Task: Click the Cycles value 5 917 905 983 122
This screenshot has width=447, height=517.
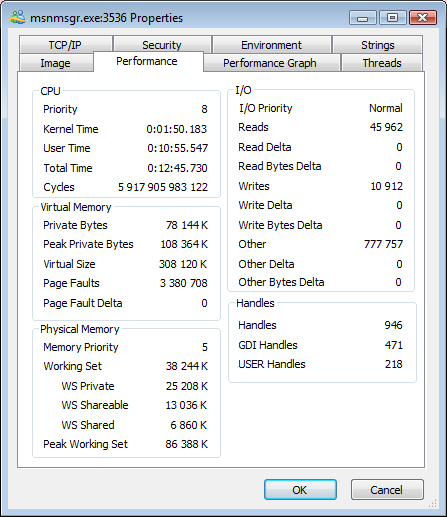Action: 163,187
